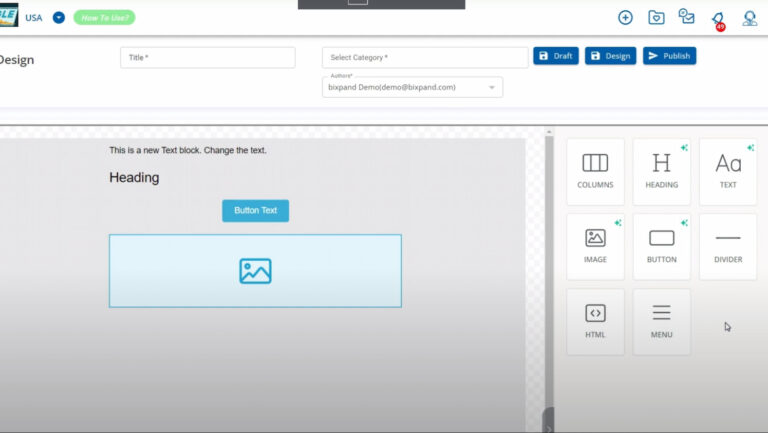Open the USA country dropdown arrow
Image resolution: width=768 pixels, height=433 pixels.
click(x=59, y=18)
